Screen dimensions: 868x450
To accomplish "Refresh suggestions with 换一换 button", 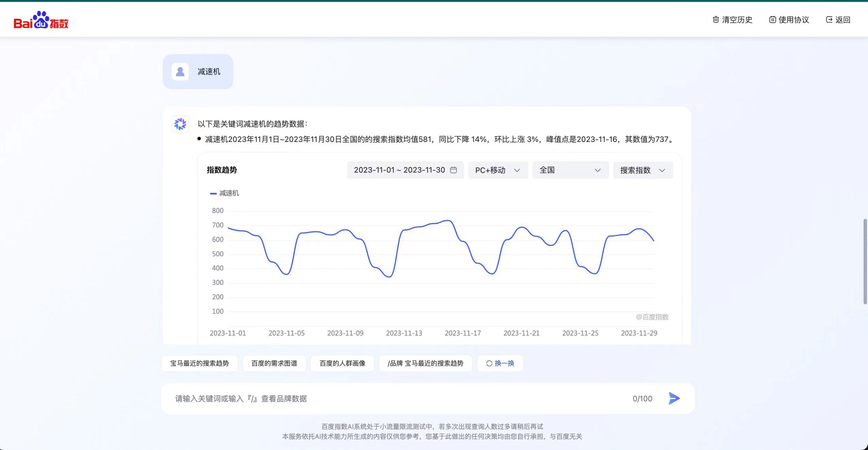I will [x=500, y=363].
